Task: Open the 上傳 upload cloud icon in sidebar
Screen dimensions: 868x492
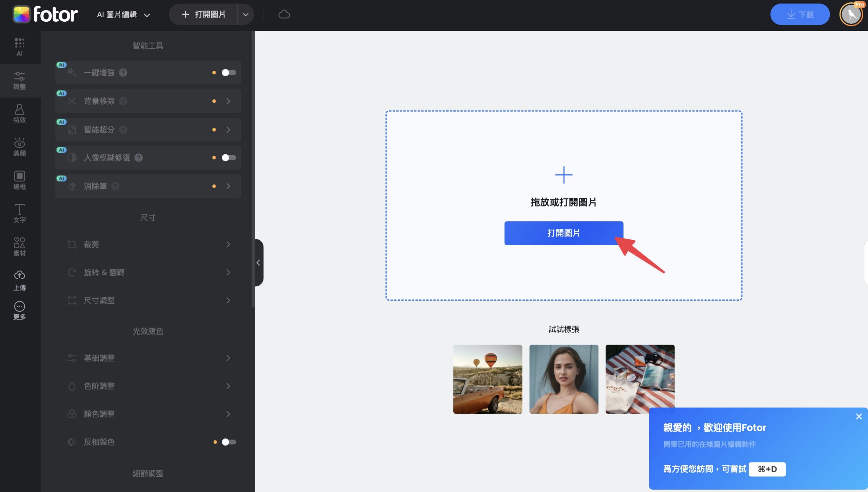Action: click(19, 280)
